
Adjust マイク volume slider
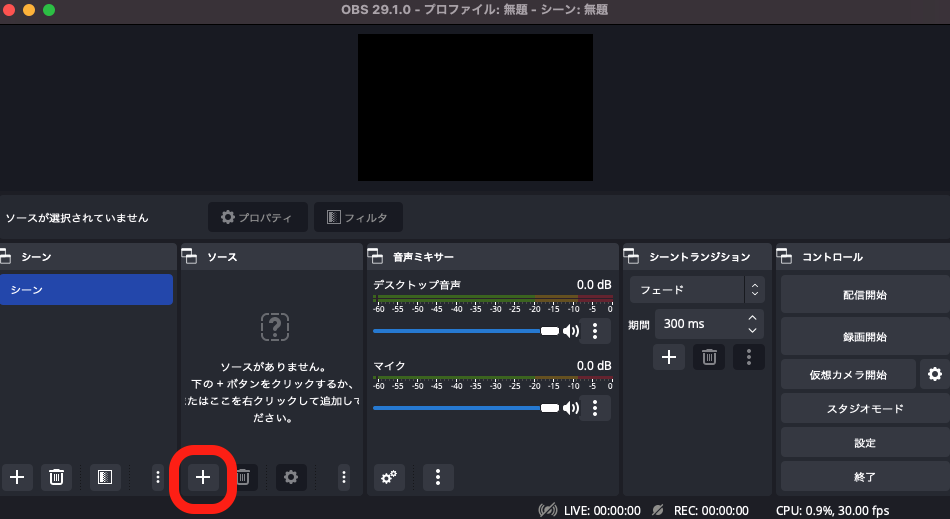pos(466,408)
